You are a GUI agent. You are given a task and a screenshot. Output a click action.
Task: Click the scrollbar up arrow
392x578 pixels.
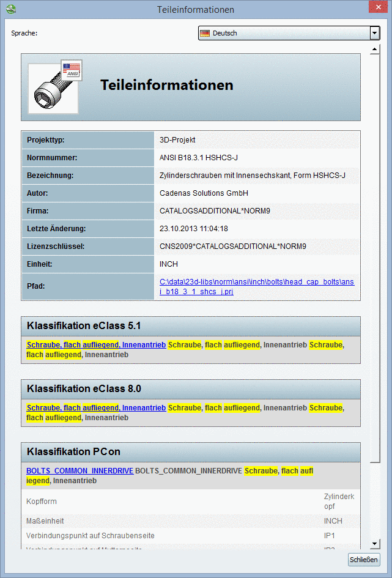pos(375,49)
